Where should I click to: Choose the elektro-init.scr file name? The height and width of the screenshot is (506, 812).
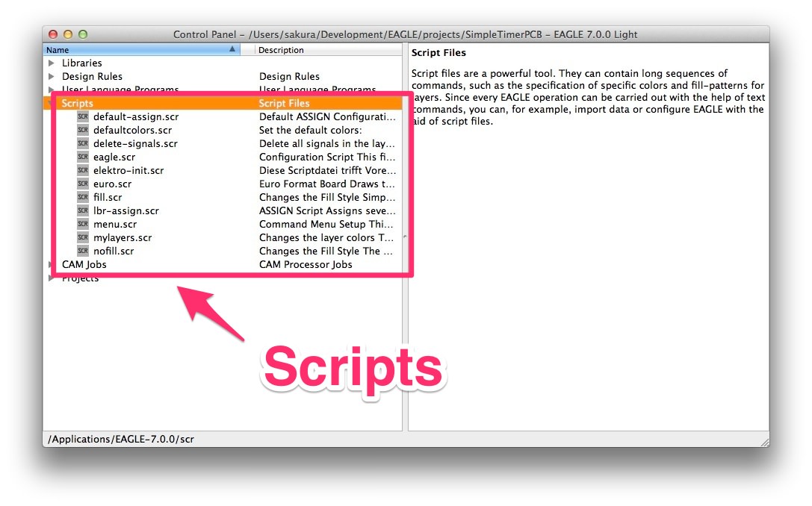pyautogui.click(x=128, y=171)
